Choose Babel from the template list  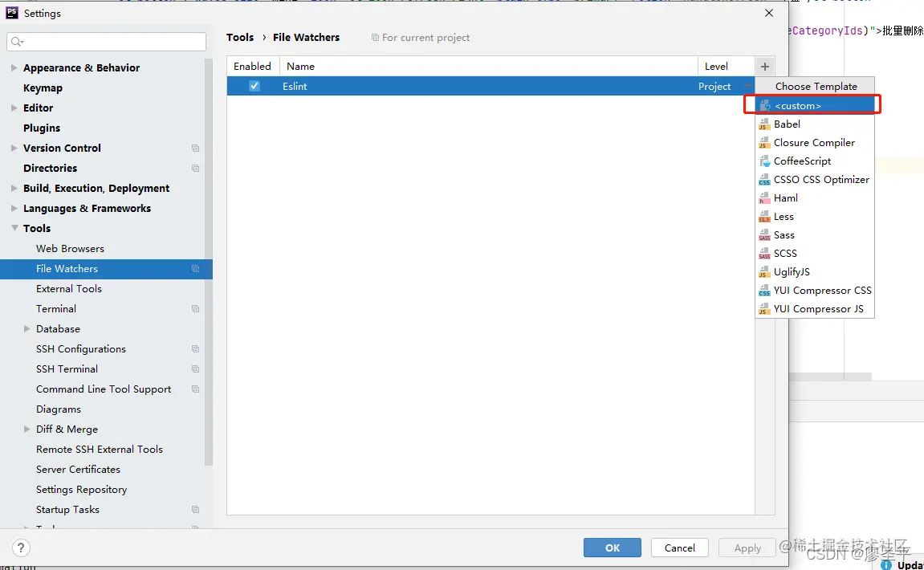814,124
